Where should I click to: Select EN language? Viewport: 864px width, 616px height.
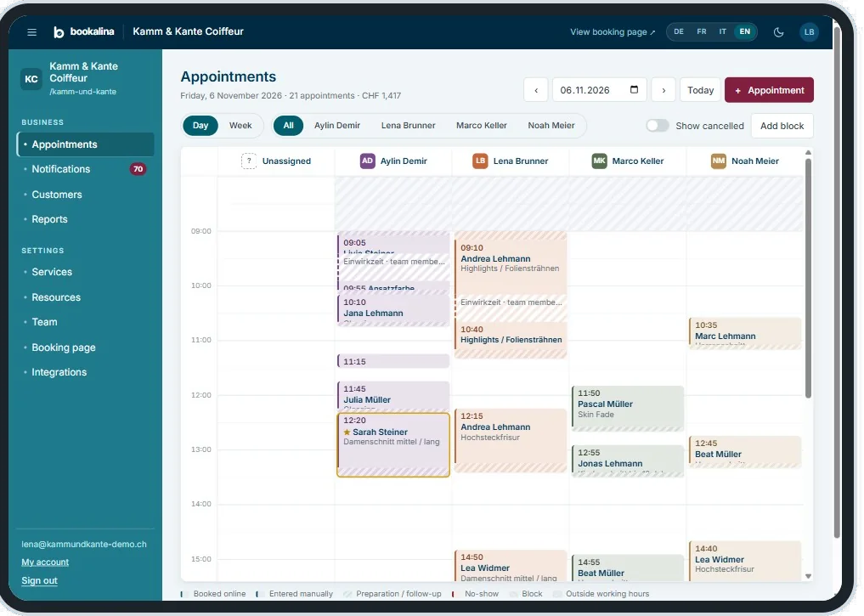point(744,32)
